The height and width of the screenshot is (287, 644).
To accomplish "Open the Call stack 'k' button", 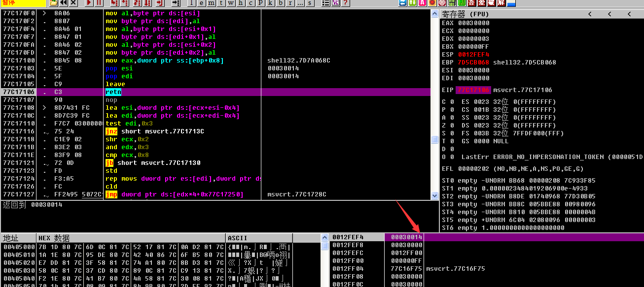I will (270, 3).
